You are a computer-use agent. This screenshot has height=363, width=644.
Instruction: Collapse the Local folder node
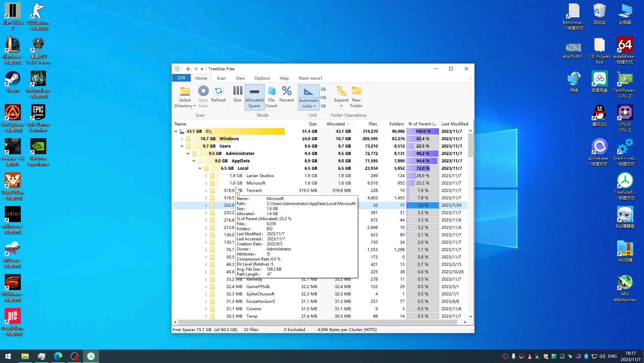[x=200, y=168]
